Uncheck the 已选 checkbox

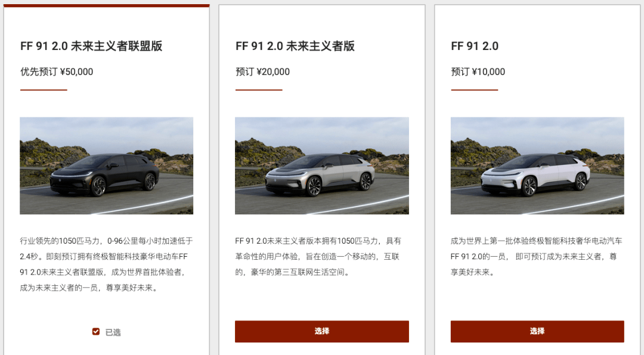pos(95,332)
